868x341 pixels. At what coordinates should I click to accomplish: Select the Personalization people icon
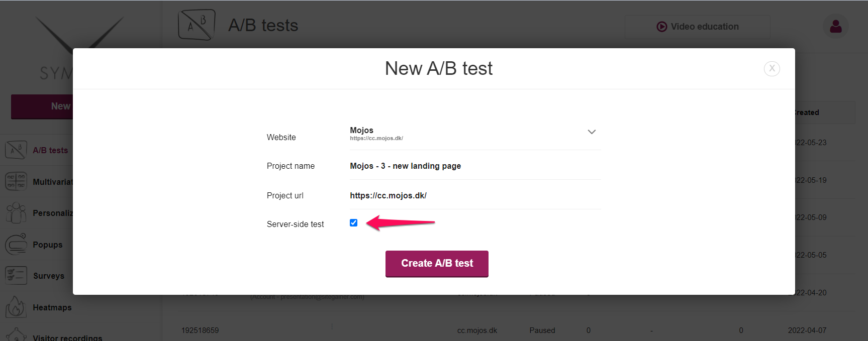pos(16,213)
